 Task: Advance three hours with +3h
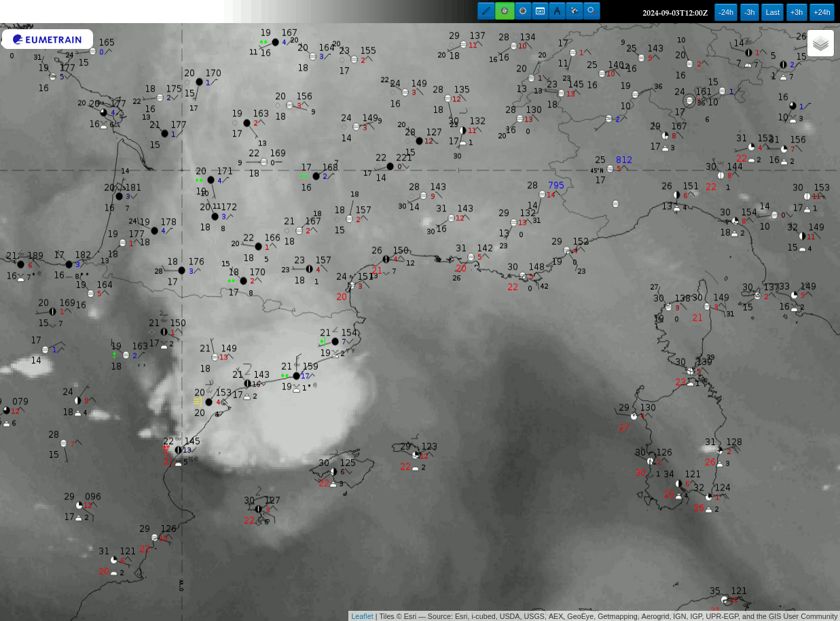click(797, 12)
